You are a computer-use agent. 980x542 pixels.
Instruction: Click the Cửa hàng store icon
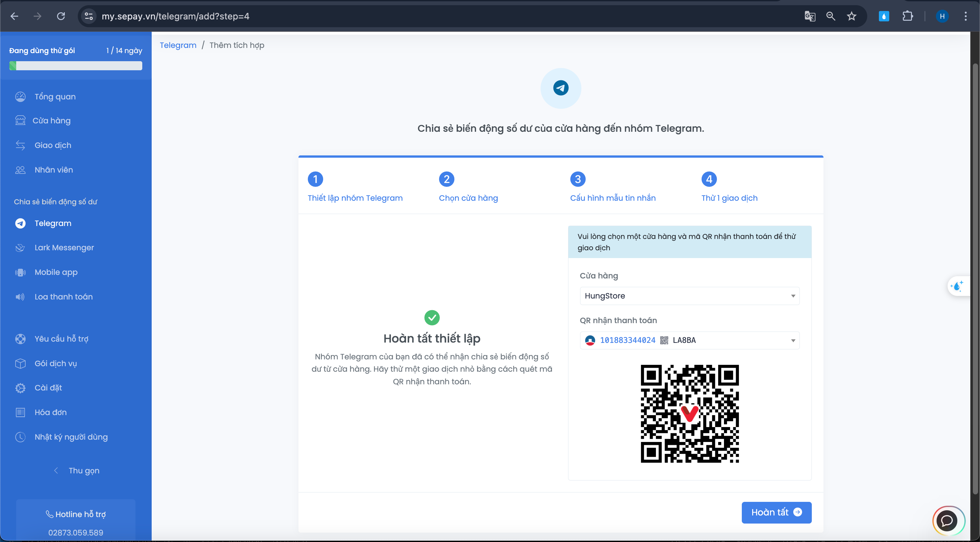tap(20, 120)
